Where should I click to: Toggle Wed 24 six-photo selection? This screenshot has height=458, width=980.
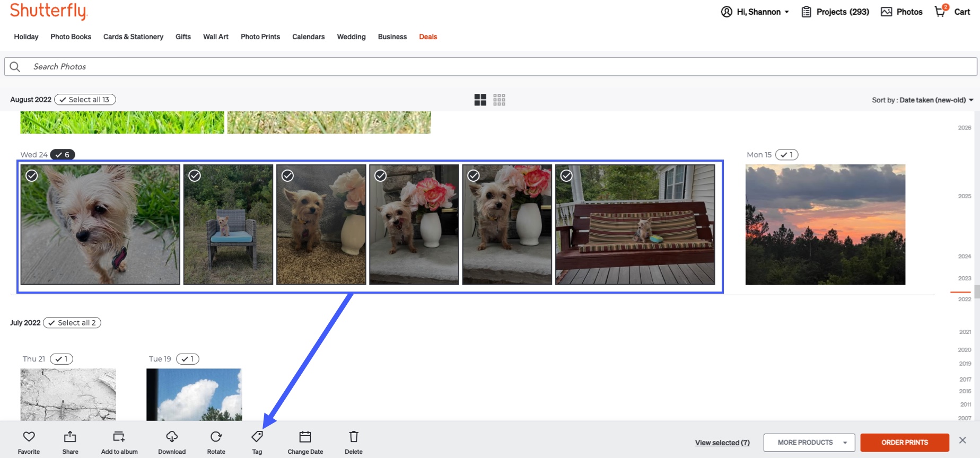pyautogui.click(x=63, y=155)
